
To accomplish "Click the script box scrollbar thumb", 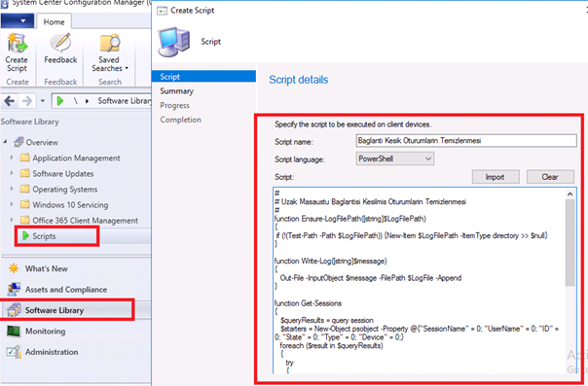I will click(570, 243).
